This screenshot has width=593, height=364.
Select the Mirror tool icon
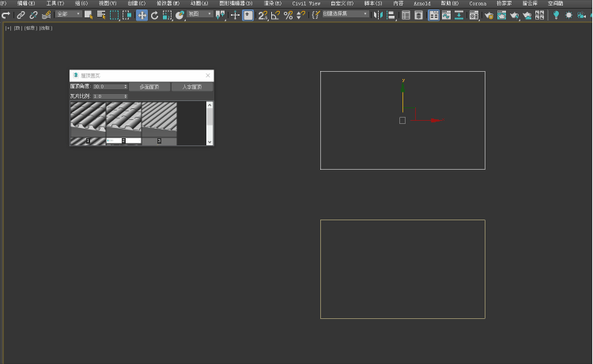pos(377,15)
